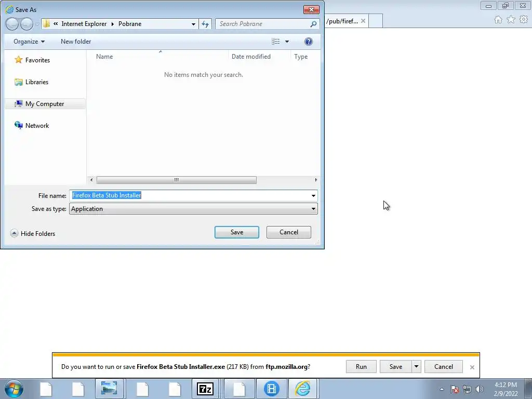The image size is (532, 399).
Task: Select My Computer in navigation pane
Action: 45,104
